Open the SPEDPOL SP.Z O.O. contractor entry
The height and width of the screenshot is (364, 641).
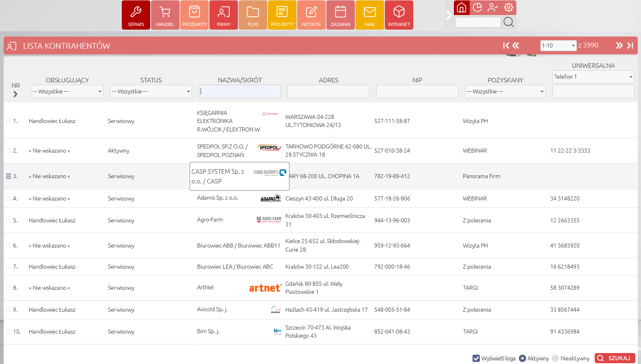pyautogui.click(x=222, y=151)
